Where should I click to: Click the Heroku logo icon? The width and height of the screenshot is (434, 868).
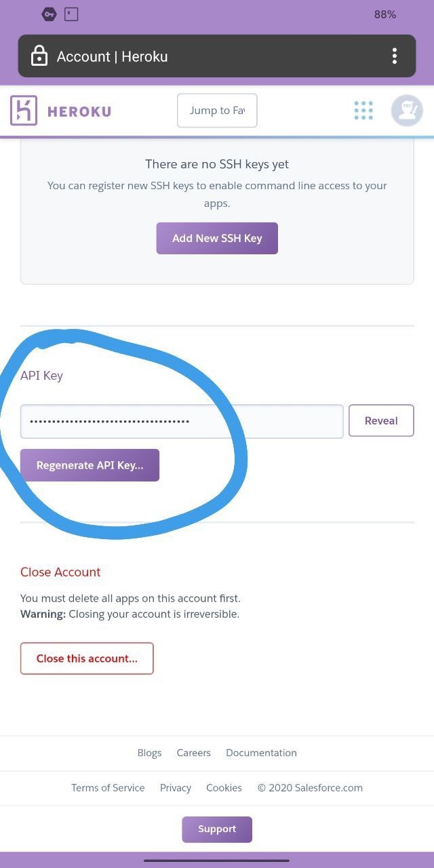pyautogui.click(x=24, y=111)
